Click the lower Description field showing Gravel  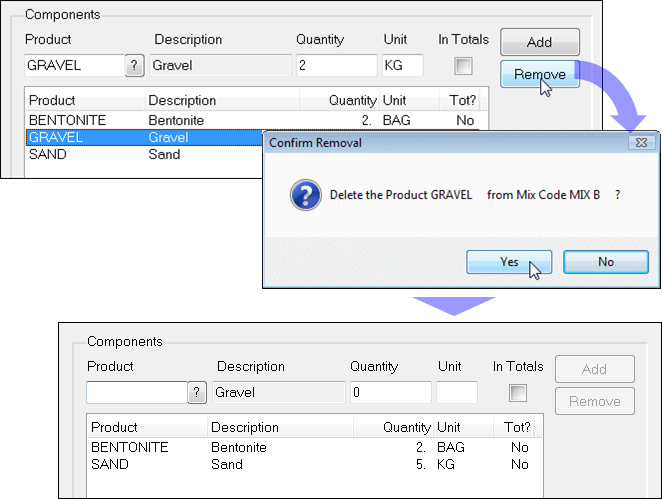279,393
